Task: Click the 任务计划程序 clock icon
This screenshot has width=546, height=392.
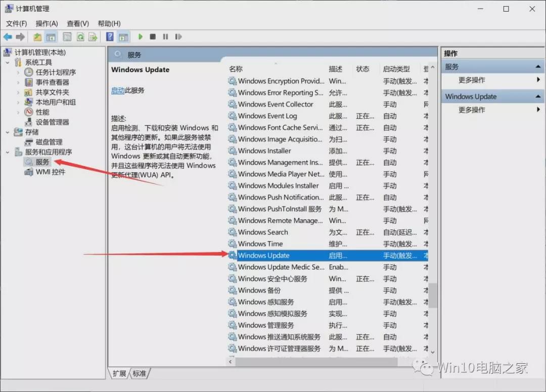Action: pos(28,72)
